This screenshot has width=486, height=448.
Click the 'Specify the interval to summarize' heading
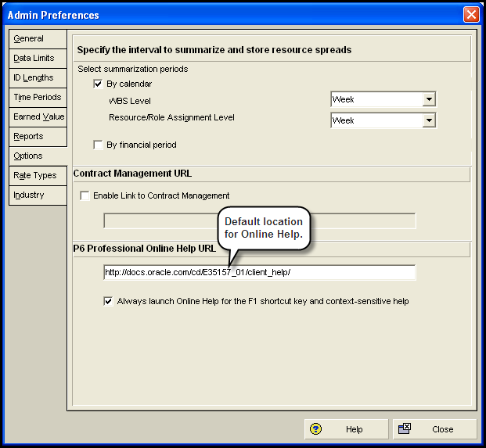pos(214,50)
